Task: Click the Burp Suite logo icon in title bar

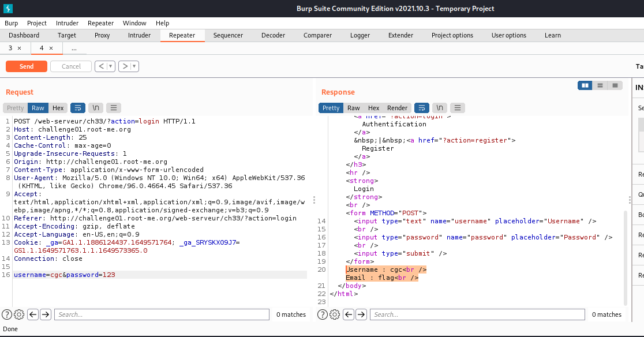Action: [x=8, y=8]
